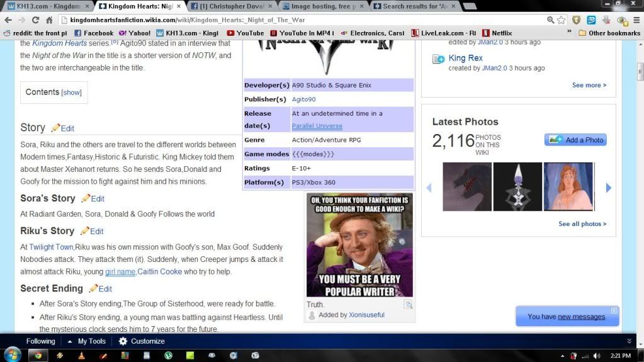Screen dimensions: 644x362
Task: Open Chrome from the Windows taskbar
Action: coord(38,355)
